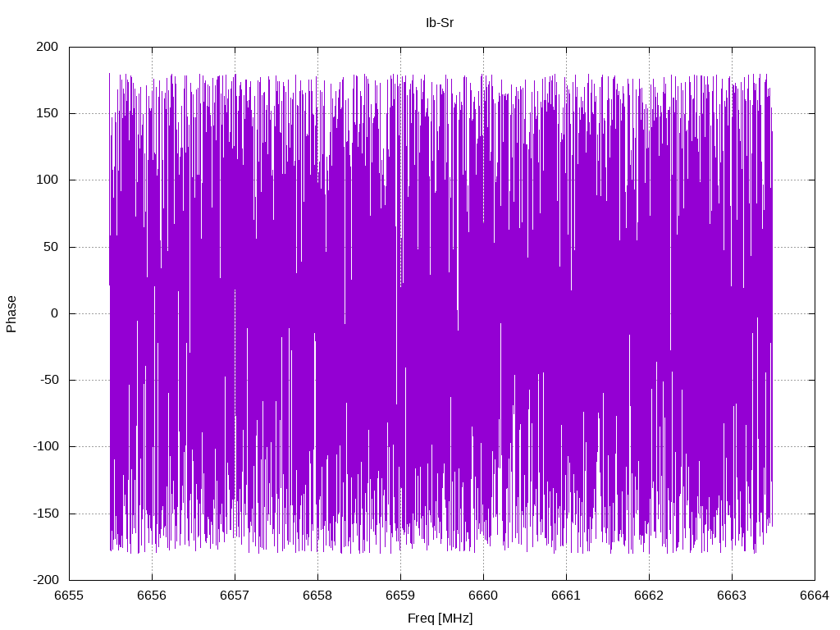This screenshot has height=630, width=840.
Task: Click the x-axis tick label 6655
Action: (70, 596)
